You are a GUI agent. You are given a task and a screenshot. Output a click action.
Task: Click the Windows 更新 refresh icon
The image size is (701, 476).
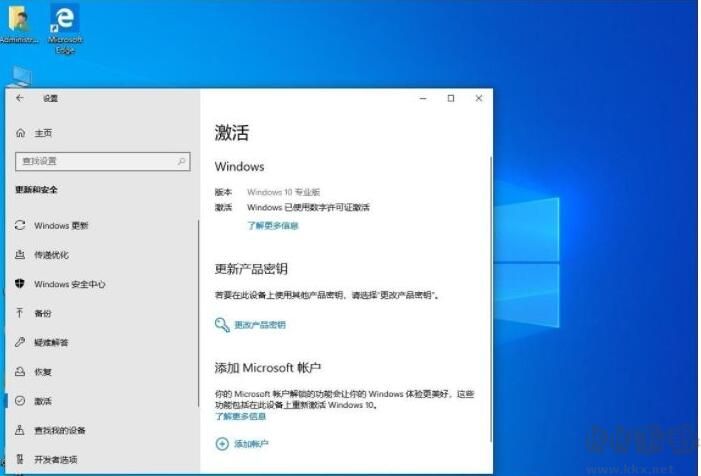tap(20, 225)
